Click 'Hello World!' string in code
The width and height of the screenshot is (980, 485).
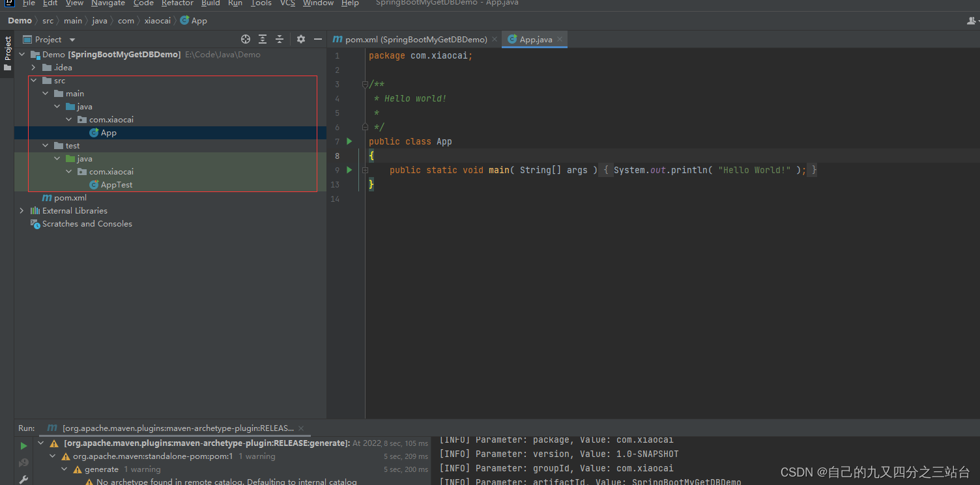pyautogui.click(x=755, y=170)
